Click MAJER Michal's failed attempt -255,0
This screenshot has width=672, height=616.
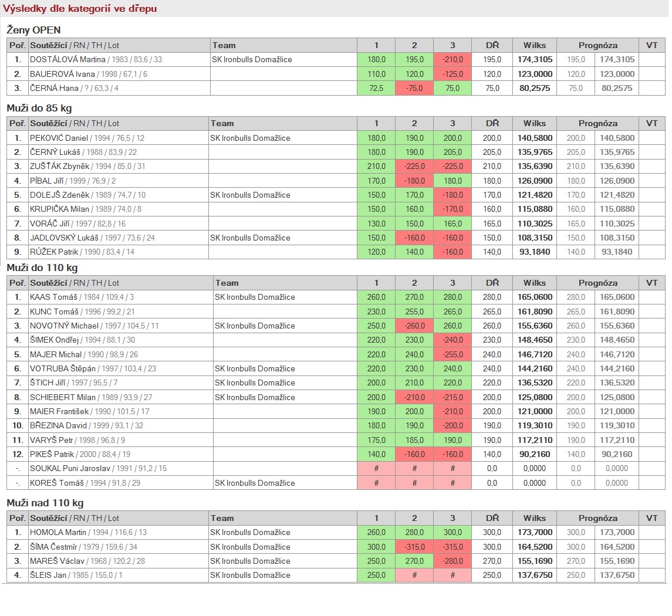[452, 354]
